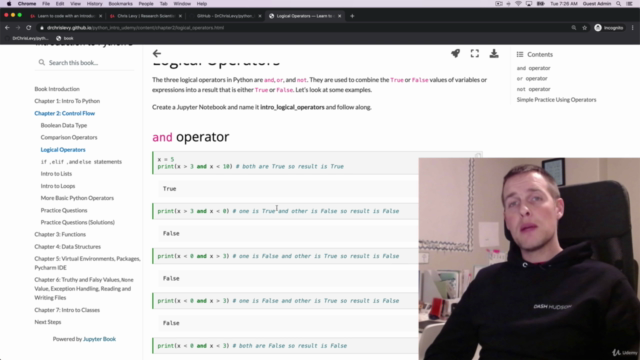This screenshot has height=360, width=640.
Task: Launch the rocket interactive button
Action: 455,53
